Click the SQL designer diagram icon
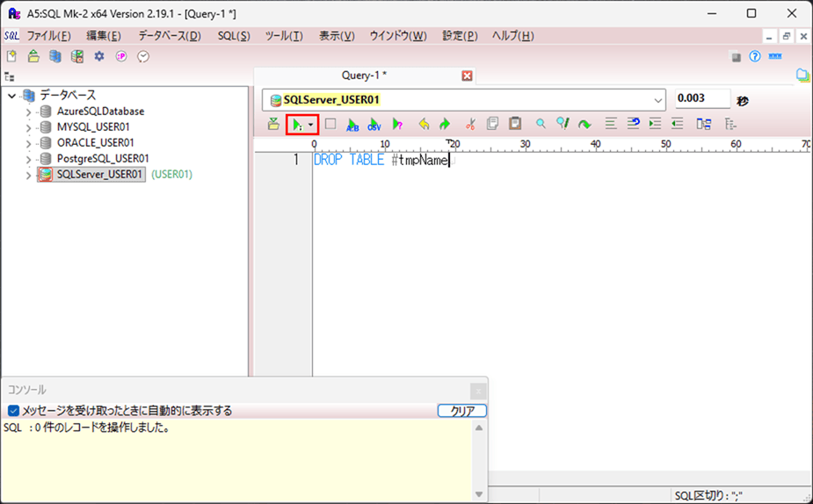 pos(704,125)
